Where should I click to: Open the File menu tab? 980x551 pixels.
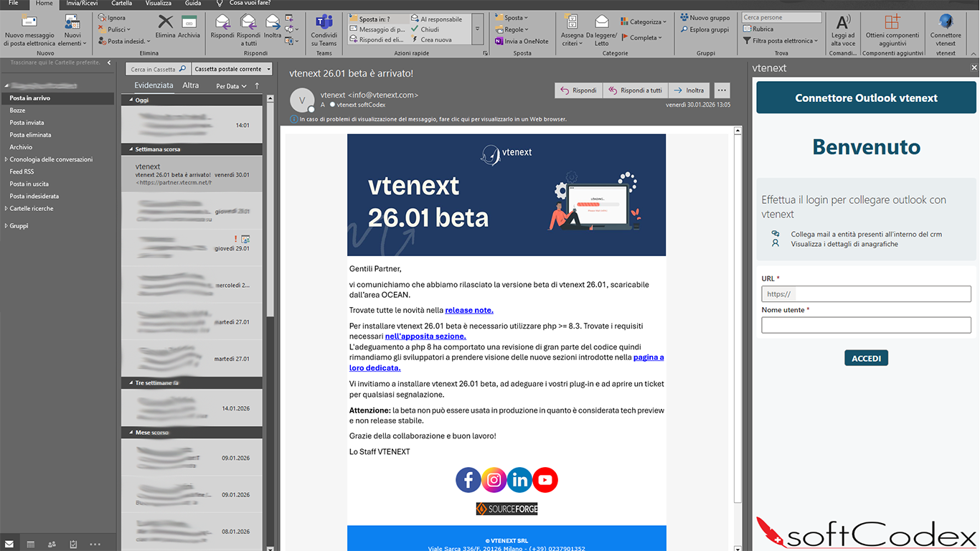(14, 4)
